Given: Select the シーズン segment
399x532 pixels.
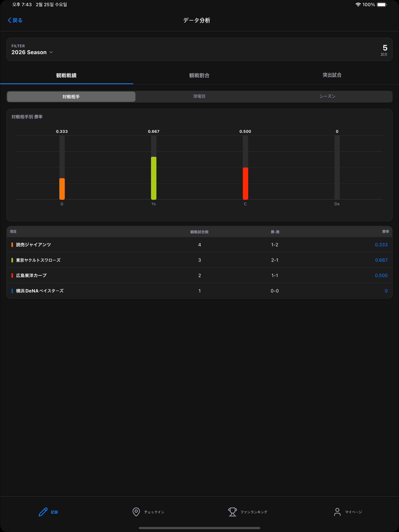Looking at the screenshot, I should 327,96.
